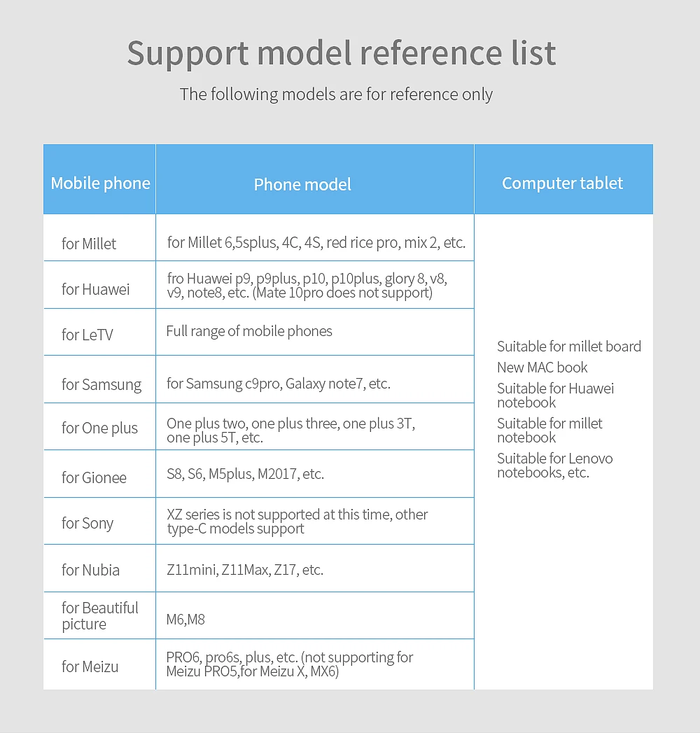The height and width of the screenshot is (733, 700).
Task: Select the 'for Huawei' row label
Action: pyautogui.click(x=95, y=289)
